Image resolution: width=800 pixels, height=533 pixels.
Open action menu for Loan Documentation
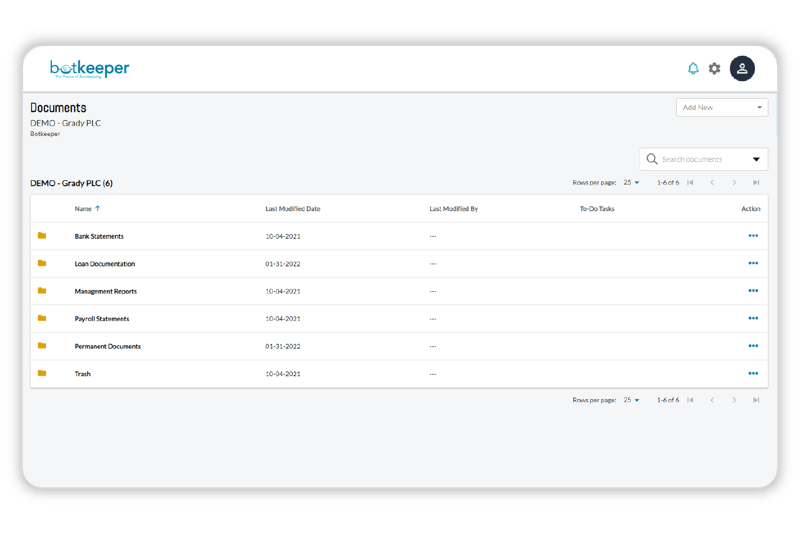tap(753, 263)
